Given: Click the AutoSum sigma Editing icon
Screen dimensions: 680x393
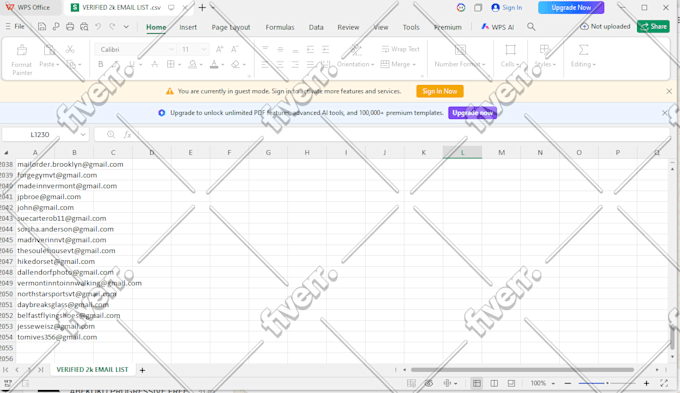Looking at the screenshot, I should pyautogui.click(x=583, y=50).
